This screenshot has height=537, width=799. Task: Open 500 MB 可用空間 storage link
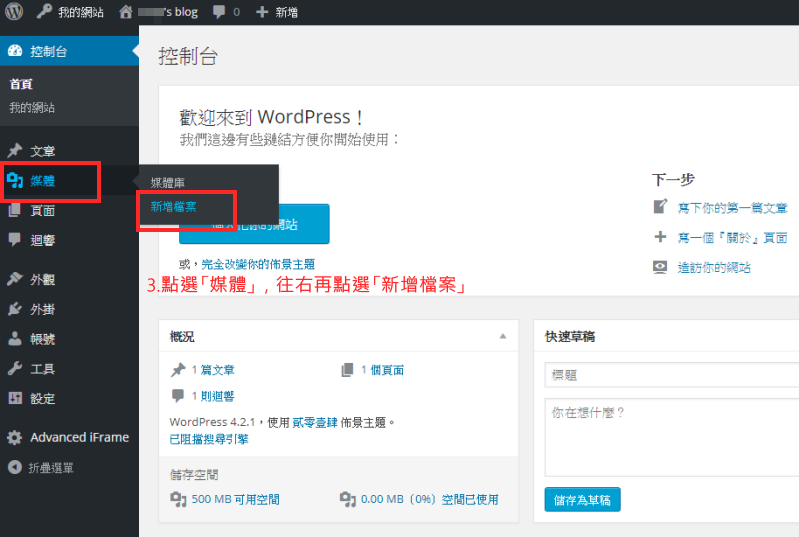(x=235, y=499)
